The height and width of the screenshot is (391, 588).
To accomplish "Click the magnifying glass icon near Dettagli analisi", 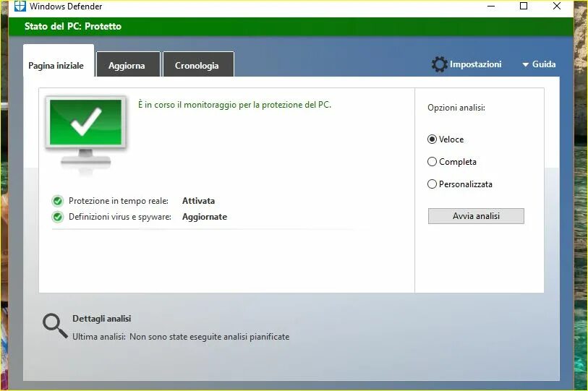I will point(55,326).
